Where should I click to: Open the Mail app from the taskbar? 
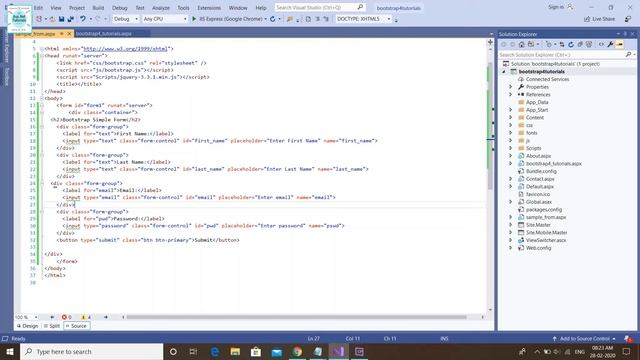click(x=276, y=351)
